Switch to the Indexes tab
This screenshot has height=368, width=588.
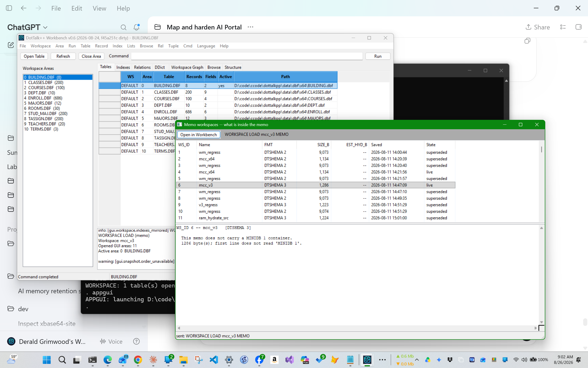123,67
